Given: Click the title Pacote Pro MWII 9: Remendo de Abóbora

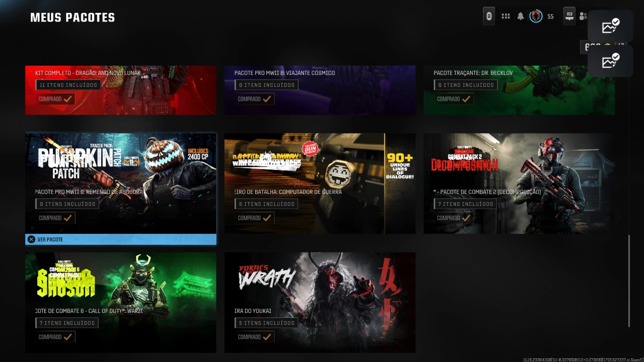Looking at the screenshot, I should pos(89,192).
